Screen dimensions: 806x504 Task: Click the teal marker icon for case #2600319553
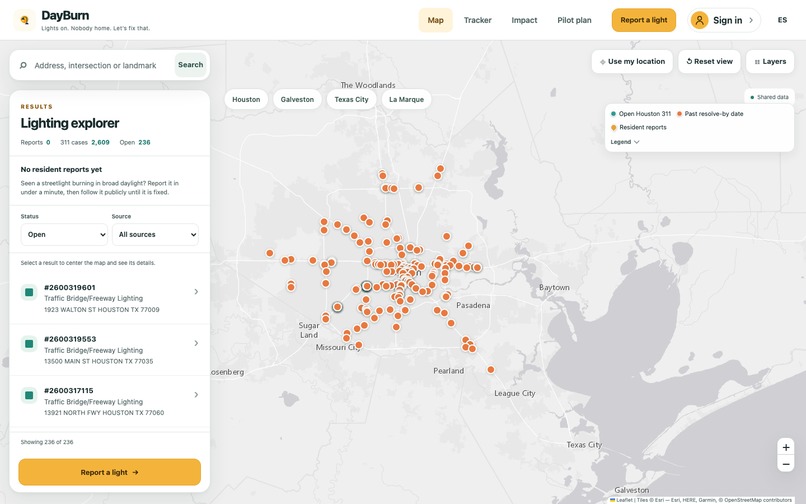pyautogui.click(x=29, y=344)
